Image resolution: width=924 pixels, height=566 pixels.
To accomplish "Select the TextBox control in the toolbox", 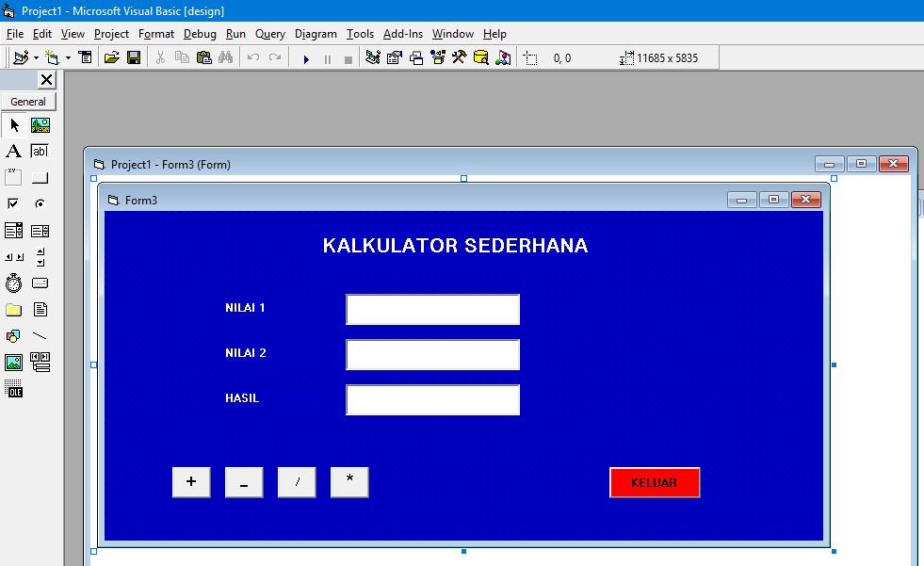I will click(x=39, y=151).
